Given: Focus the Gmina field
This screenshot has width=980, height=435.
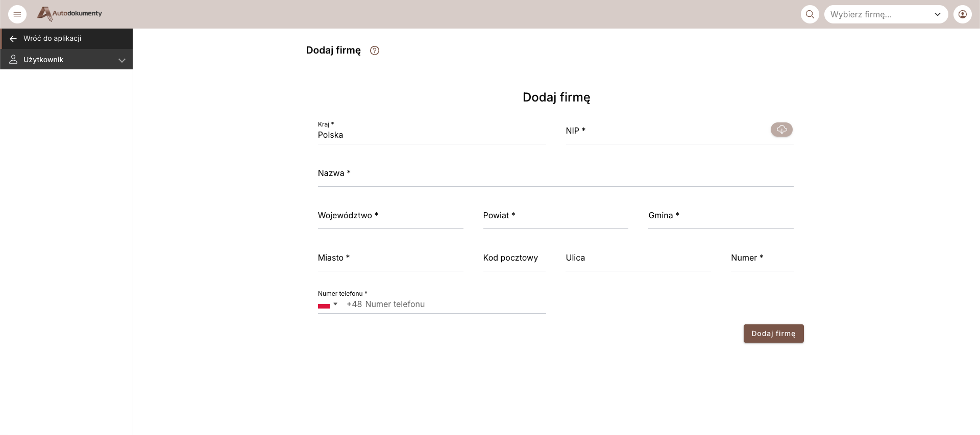Looking at the screenshot, I should tap(721, 216).
